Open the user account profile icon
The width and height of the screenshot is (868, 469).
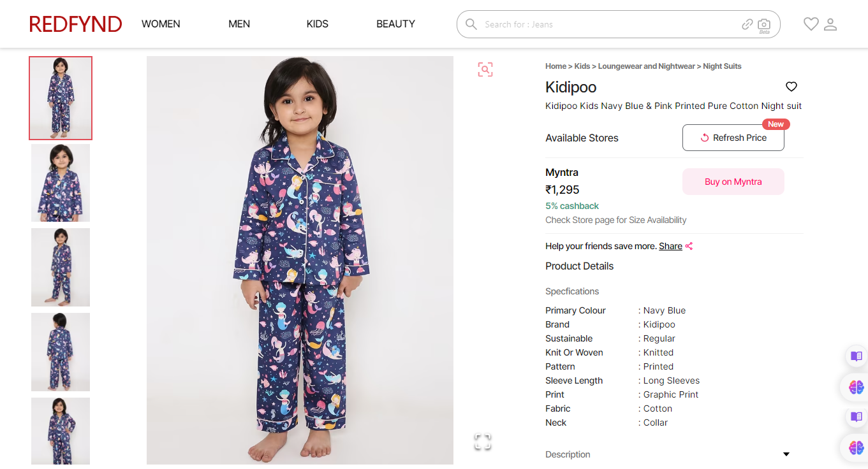(830, 24)
